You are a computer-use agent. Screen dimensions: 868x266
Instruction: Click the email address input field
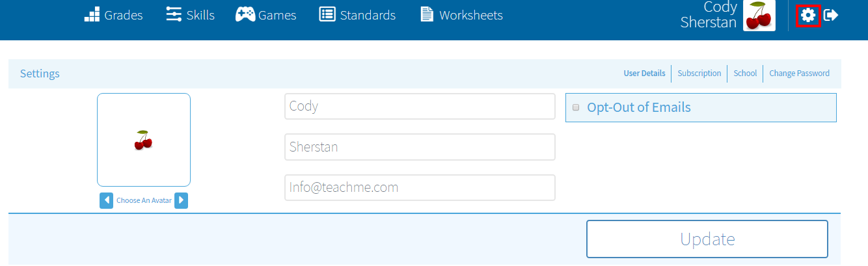coord(420,188)
